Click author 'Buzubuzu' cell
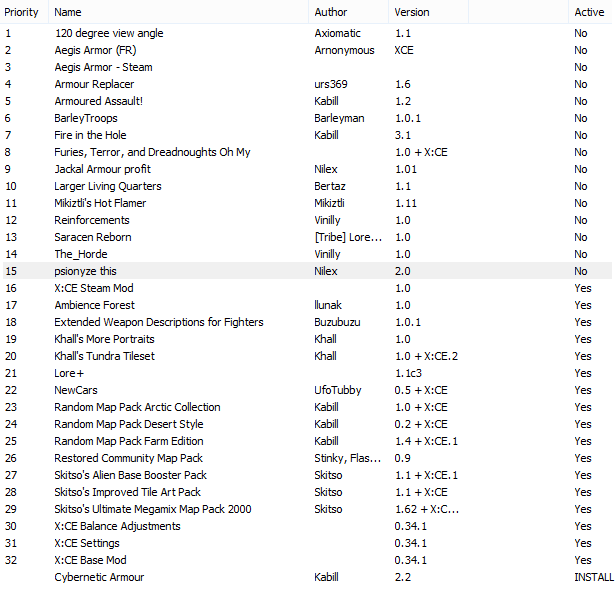This screenshot has height=600, width=615. tap(337, 322)
